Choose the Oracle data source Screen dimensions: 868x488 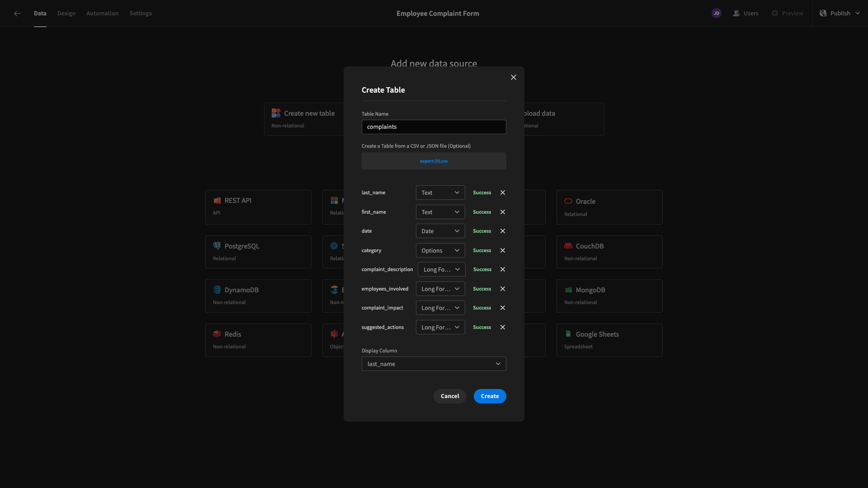point(609,207)
